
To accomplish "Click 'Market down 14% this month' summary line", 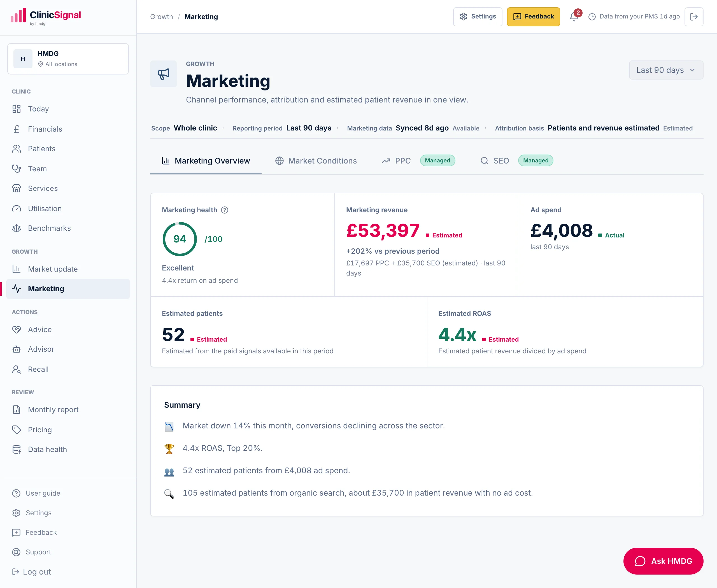I will [313, 426].
